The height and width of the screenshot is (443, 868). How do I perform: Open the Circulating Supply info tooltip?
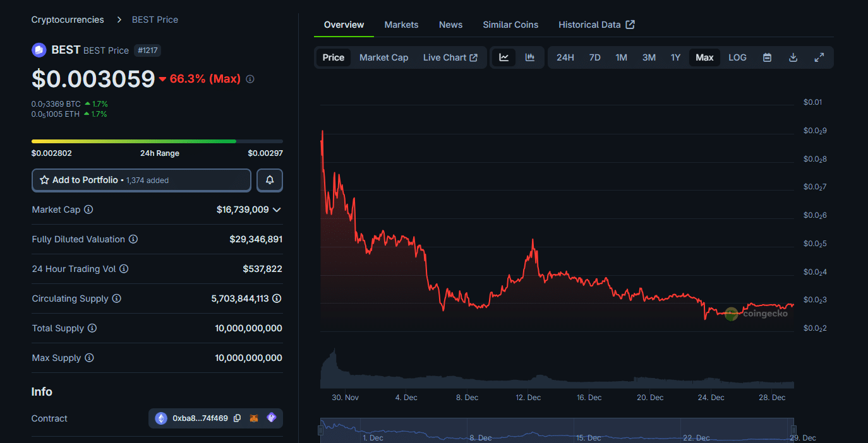(117, 298)
